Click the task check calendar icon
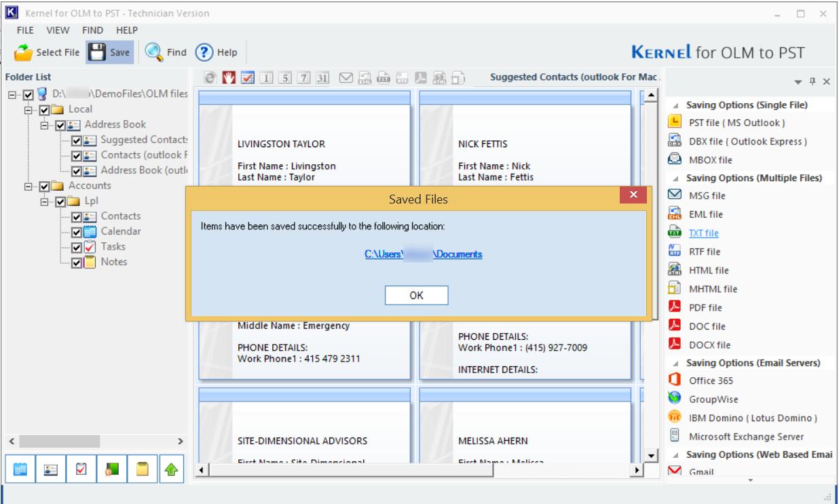The height and width of the screenshot is (504, 839). [247, 78]
